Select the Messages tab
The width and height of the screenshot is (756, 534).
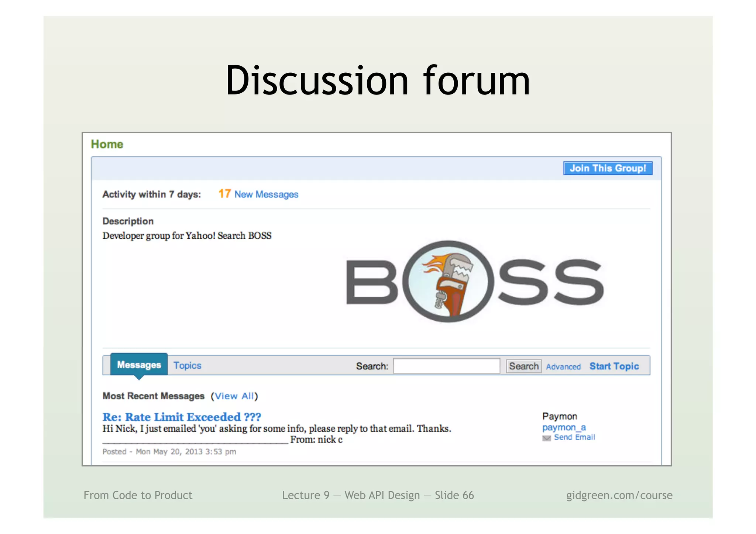(139, 365)
